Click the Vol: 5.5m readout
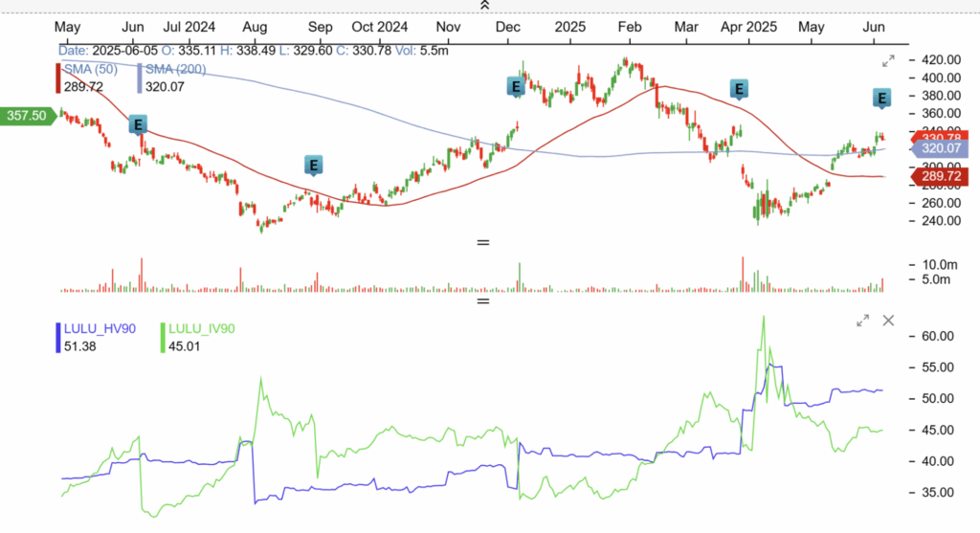Image resolution: width=980 pixels, height=533 pixels. 422,51
